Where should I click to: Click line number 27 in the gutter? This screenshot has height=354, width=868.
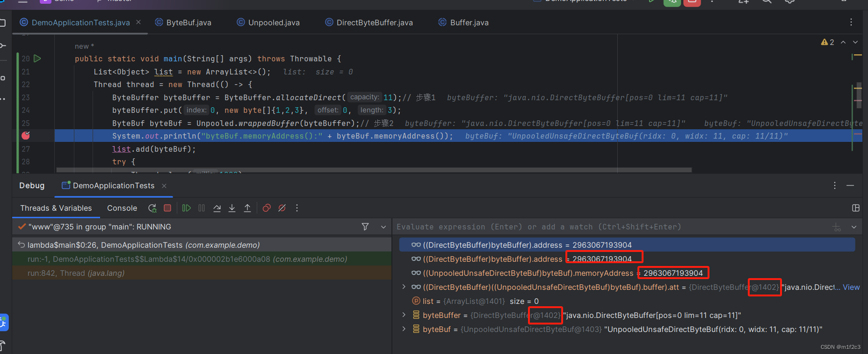pyautogui.click(x=26, y=149)
